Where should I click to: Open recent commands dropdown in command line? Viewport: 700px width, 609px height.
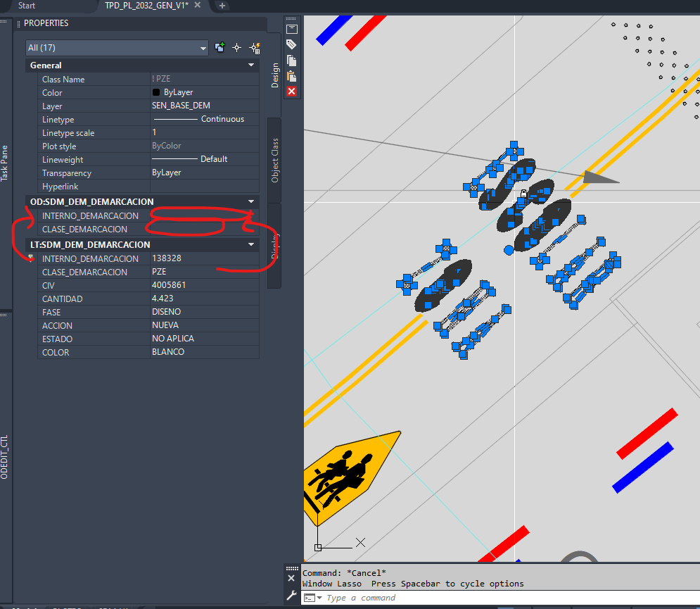313,598
